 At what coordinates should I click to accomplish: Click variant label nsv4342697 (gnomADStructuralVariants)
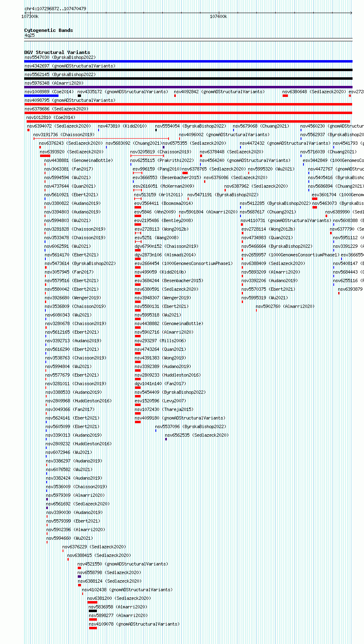pyautogui.click(x=70, y=66)
